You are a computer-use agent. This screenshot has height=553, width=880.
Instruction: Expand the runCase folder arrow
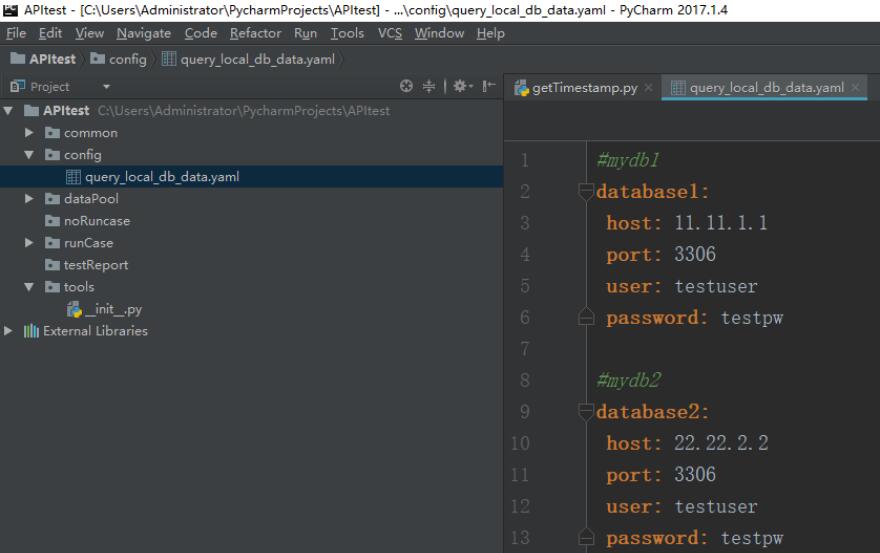click(29, 243)
